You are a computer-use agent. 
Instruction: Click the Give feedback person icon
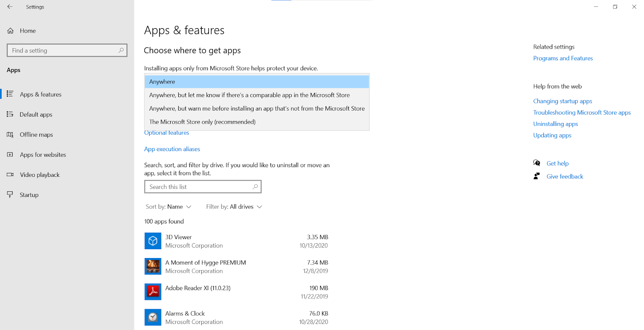pyautogui.click(x=537, y=176)
